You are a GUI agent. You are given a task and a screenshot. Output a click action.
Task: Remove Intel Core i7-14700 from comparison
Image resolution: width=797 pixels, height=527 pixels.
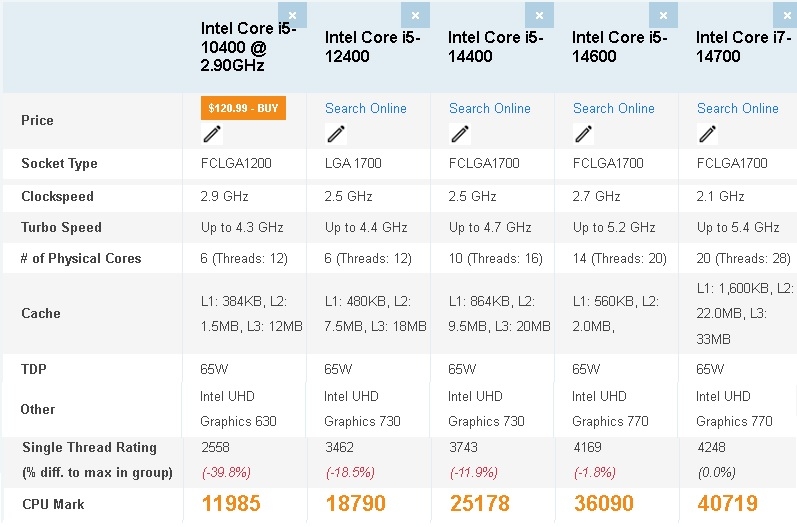[x=788, y=15]
